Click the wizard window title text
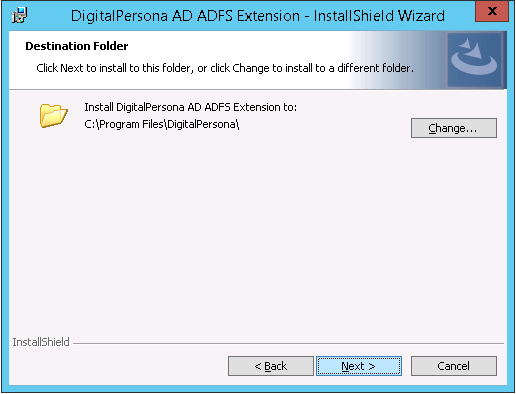Viewport: 516px width, 394px height. pyautogui.click(x=258, y=16)
